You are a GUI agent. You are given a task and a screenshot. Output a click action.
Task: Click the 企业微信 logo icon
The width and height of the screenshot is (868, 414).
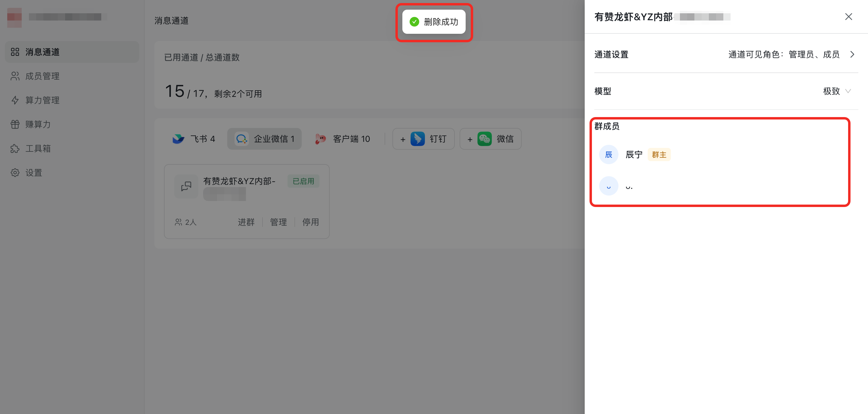242,139
